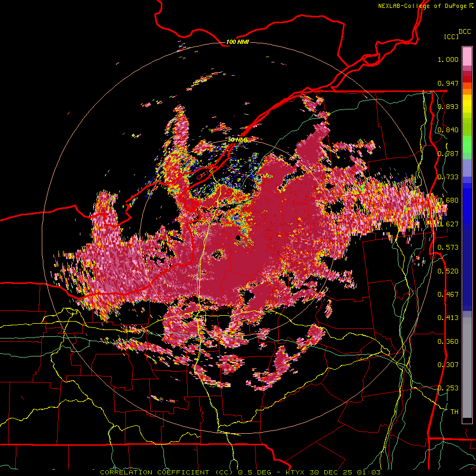Screen dimensions: 476x476
Task: Click the [CC] units label
Action: (452, 36)
